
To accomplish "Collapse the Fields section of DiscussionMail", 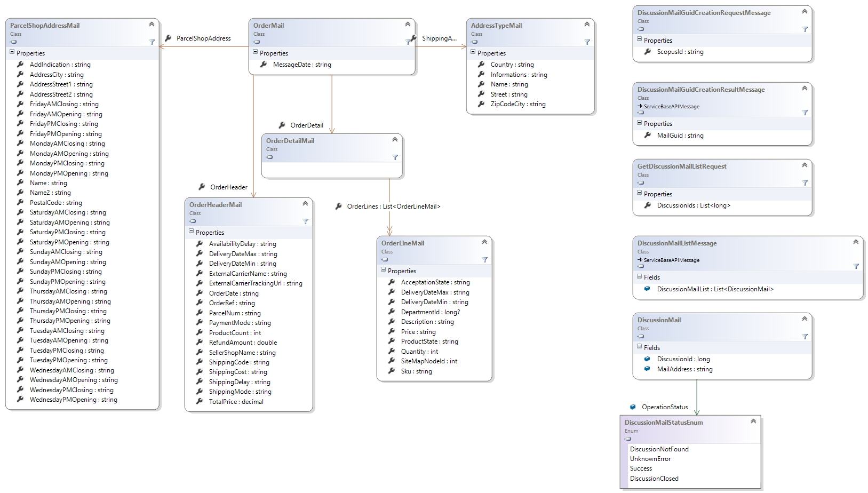I will (x=640, y=347).
